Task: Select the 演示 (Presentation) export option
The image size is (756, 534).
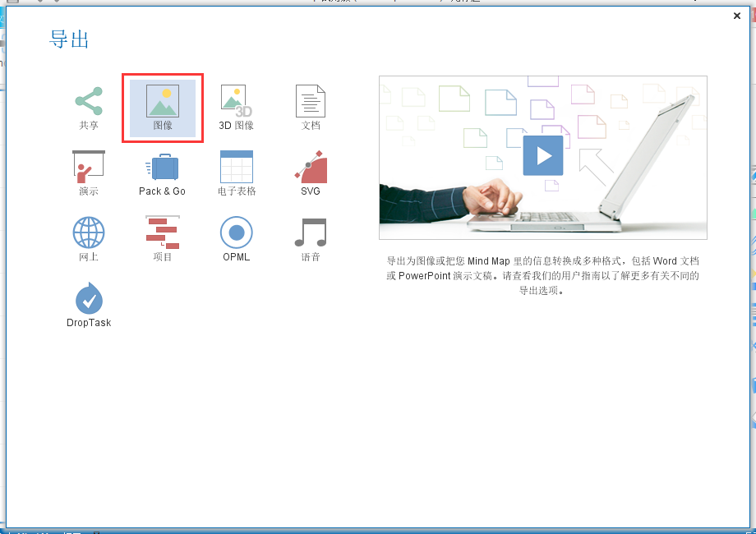Action: (x=88, y=173)
